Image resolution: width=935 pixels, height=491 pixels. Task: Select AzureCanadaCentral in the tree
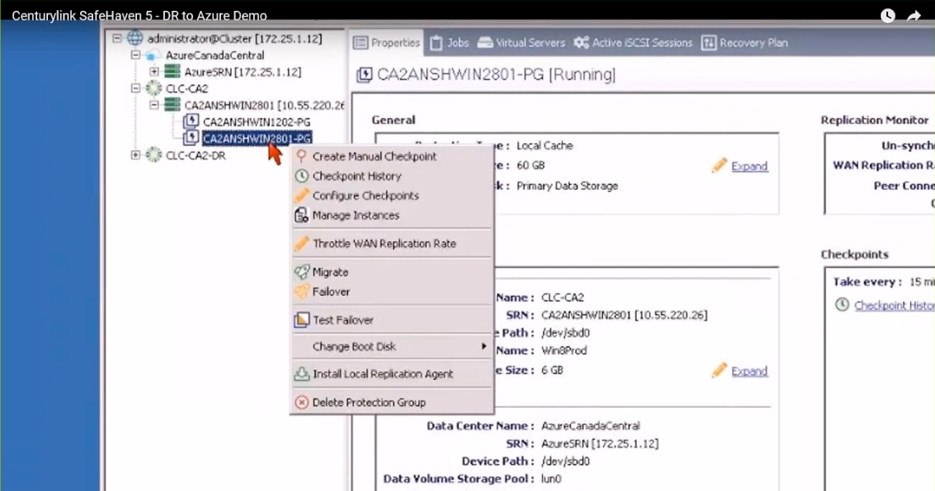click(215, 55)
